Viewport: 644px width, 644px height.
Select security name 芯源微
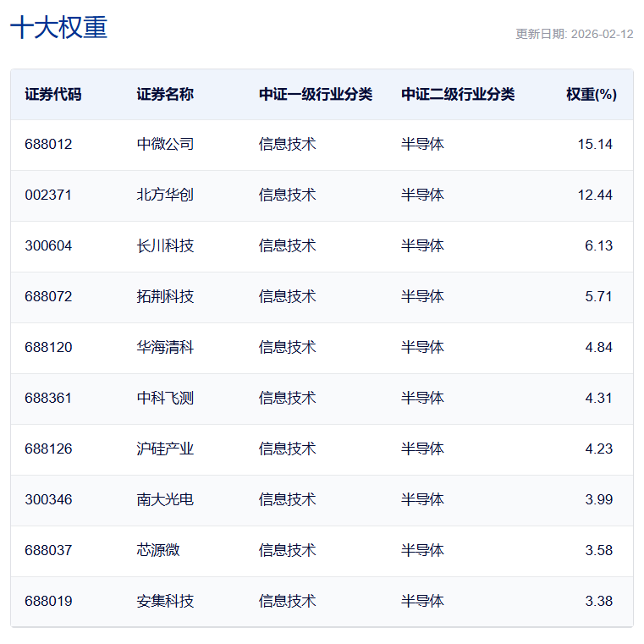pos(158,550)
